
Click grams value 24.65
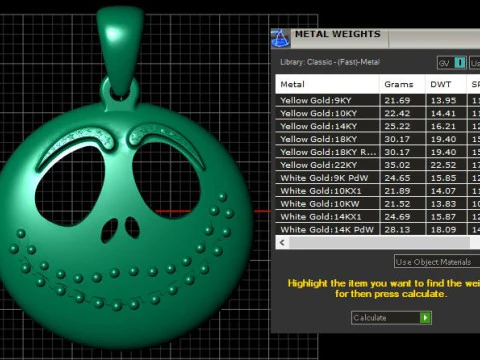[x=397, y=178]
